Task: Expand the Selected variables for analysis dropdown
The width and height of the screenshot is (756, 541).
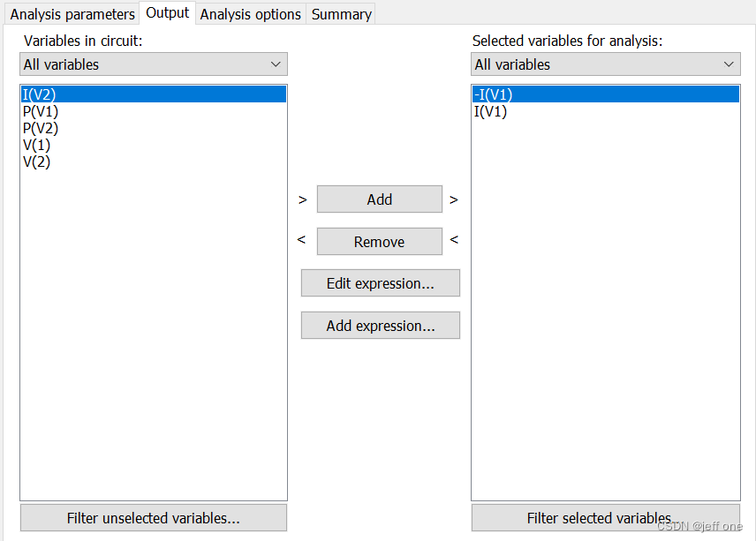Action: click(x=605, y=64)
